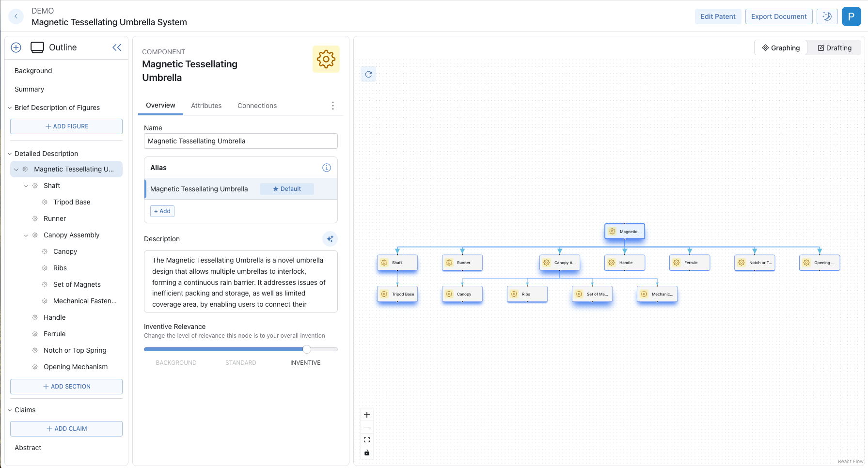868x468 pixels.
Task: Select Set of Magnets in outline tree
Action: [77, 284]
